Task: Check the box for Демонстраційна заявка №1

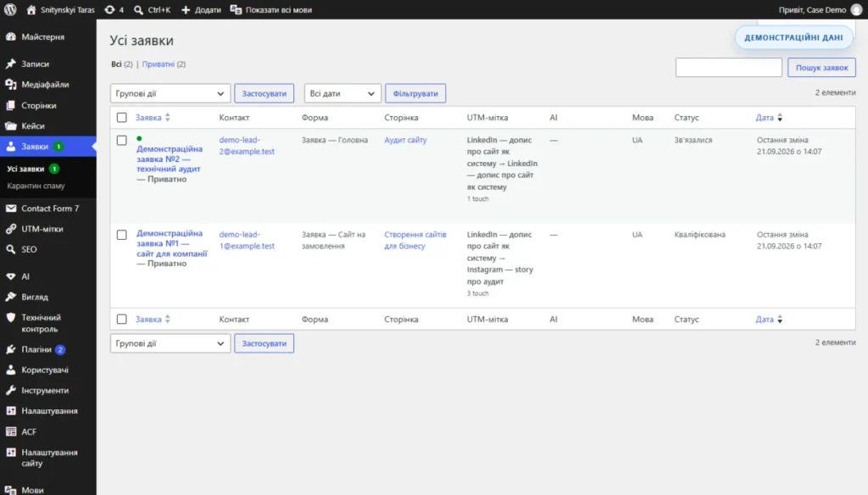Action: click(122, 235)
